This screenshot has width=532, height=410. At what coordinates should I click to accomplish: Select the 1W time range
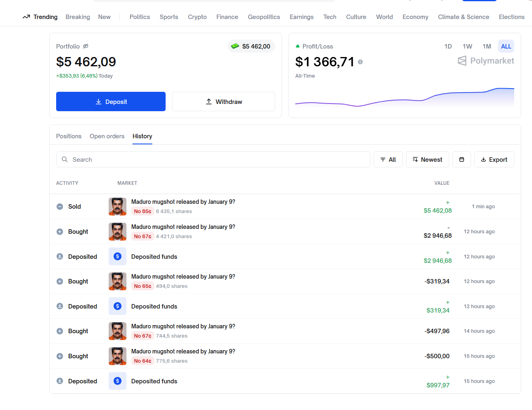(x=467, y=46)
